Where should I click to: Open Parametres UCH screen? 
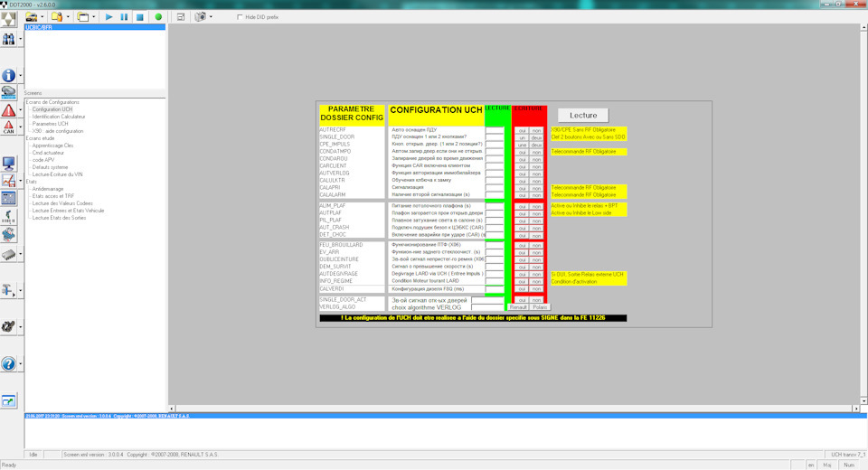(x=50, y=124)
